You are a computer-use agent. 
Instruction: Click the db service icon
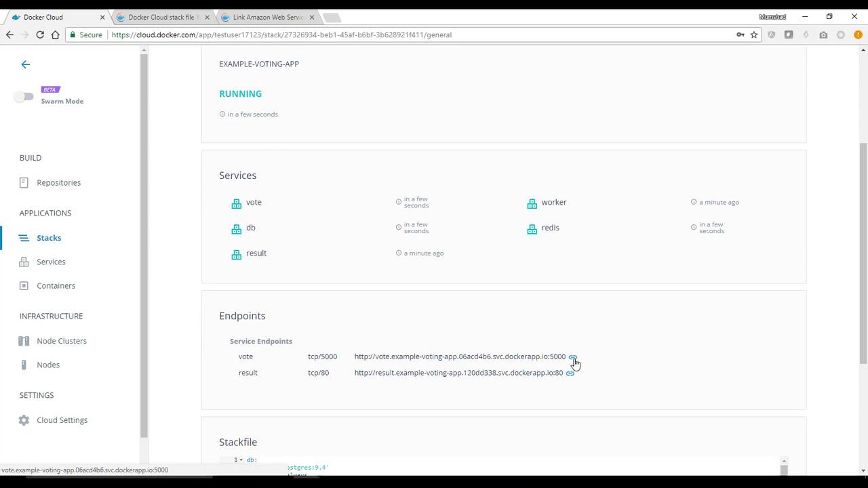tap(236, 229)
